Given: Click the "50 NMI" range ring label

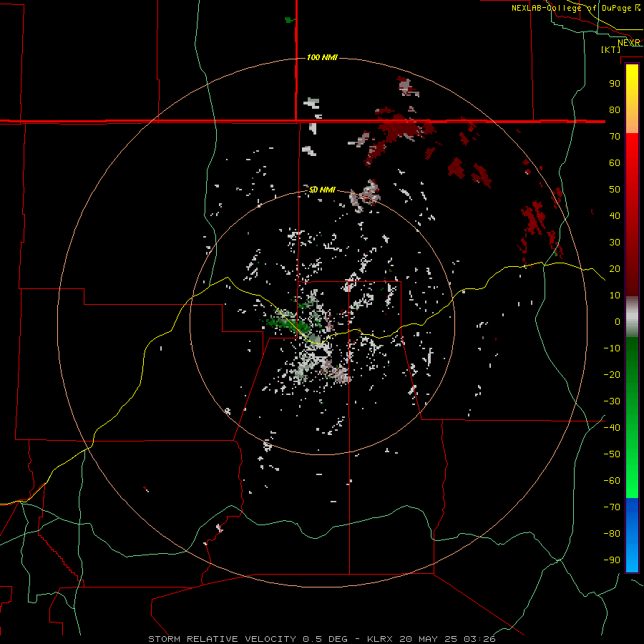Looking at the screenshot, I should pos(322,190).
